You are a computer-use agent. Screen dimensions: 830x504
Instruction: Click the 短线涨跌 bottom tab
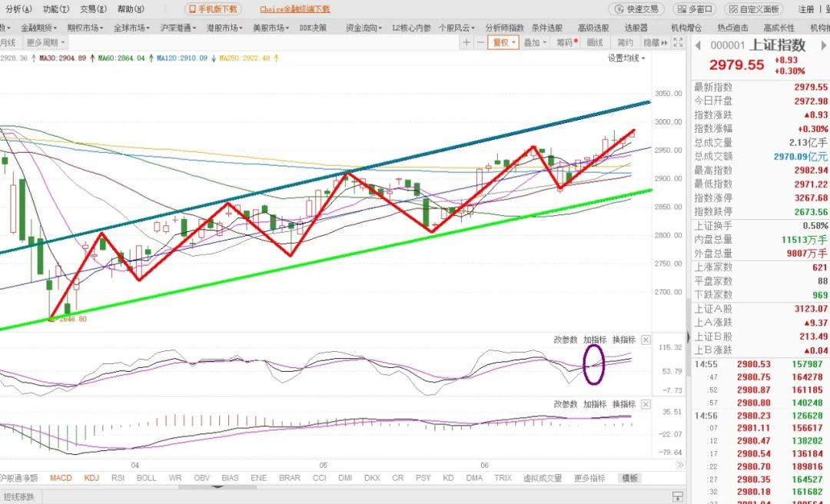pos(18,496)
